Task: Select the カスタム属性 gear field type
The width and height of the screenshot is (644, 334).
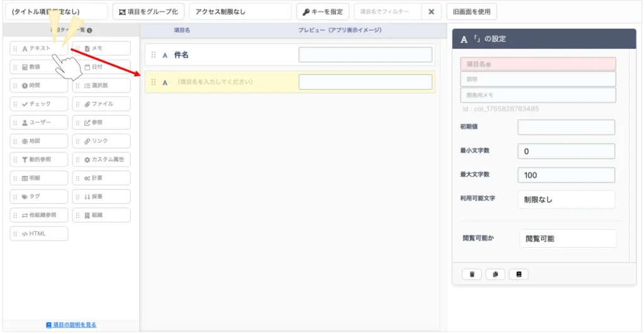Action: (x=101, y=160)
